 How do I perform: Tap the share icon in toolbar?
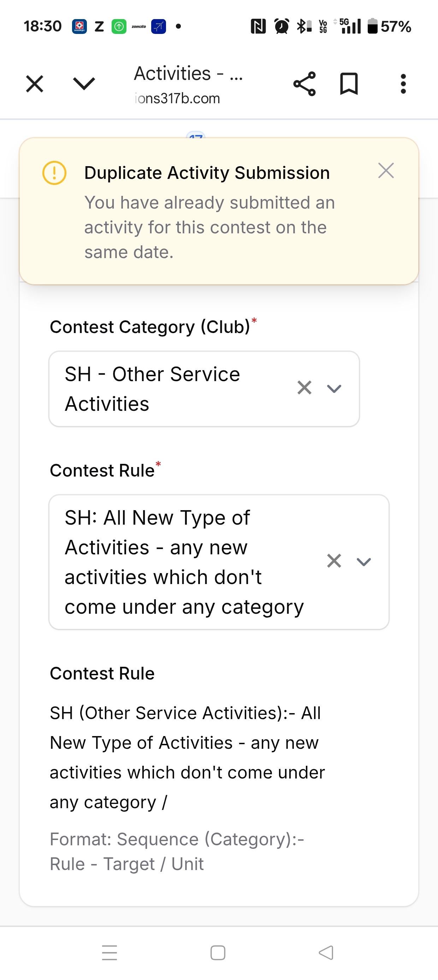tap(304, 84)
